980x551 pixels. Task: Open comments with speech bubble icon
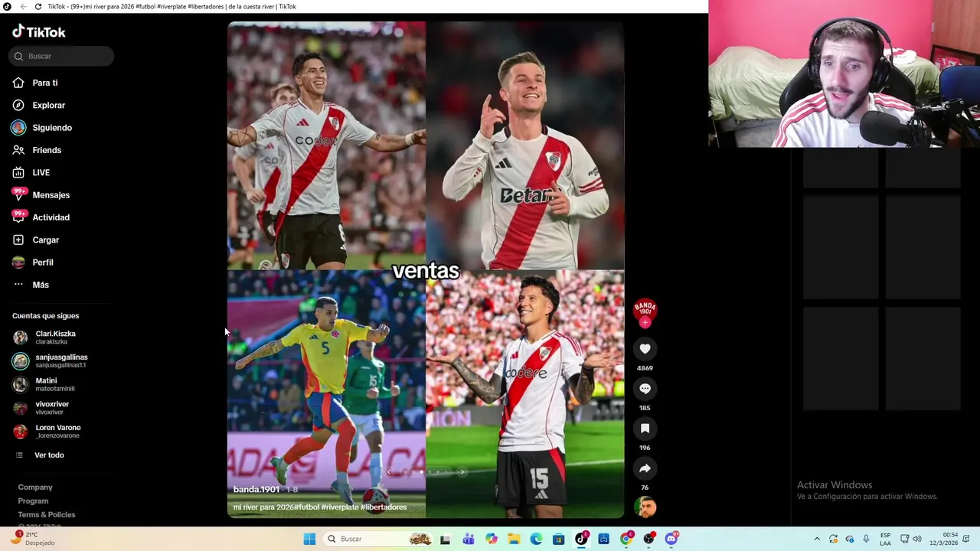click(x=645, y=389)
